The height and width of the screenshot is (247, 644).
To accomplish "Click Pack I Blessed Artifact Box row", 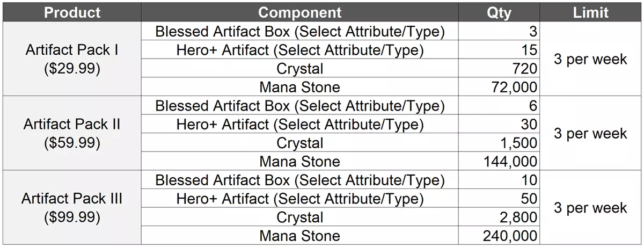I will coord(299,32).
